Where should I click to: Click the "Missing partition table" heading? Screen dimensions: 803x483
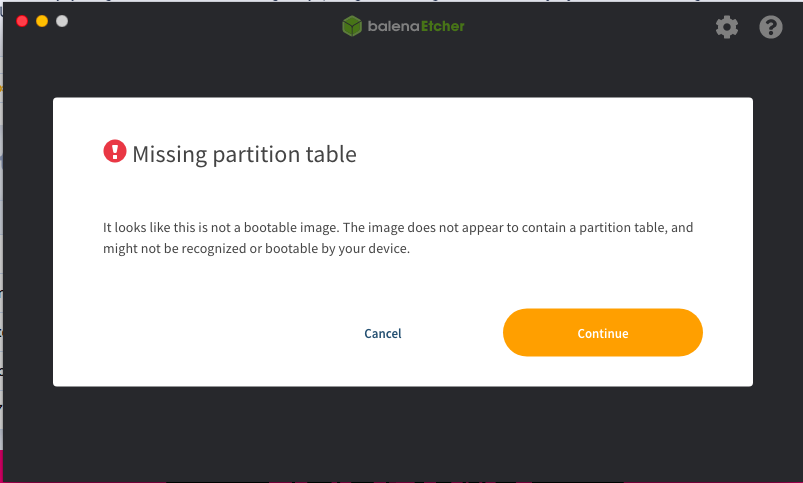pyautogui.click(x=244, y=154)
